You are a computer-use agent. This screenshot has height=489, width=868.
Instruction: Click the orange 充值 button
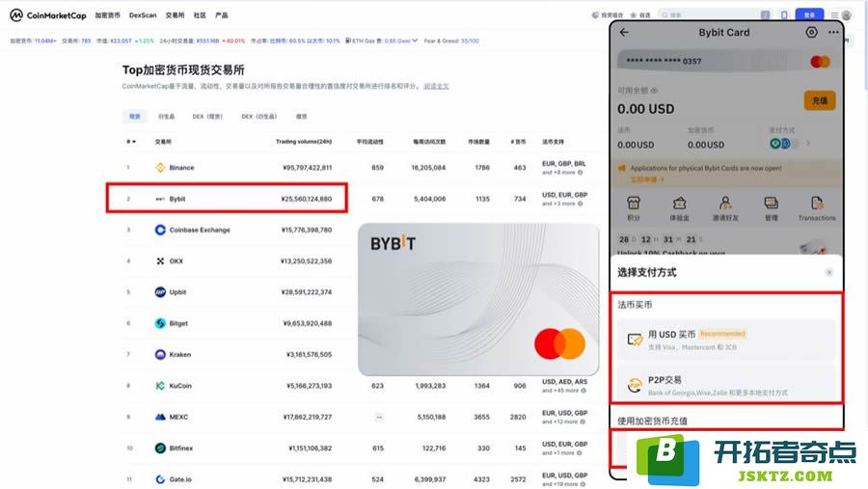coord(819,101)
